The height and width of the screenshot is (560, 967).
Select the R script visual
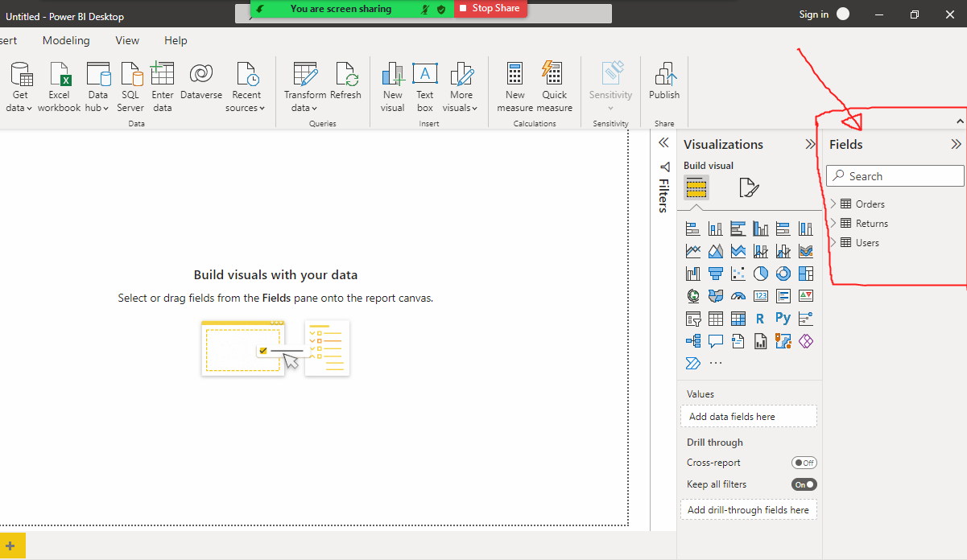coord(760,319)
